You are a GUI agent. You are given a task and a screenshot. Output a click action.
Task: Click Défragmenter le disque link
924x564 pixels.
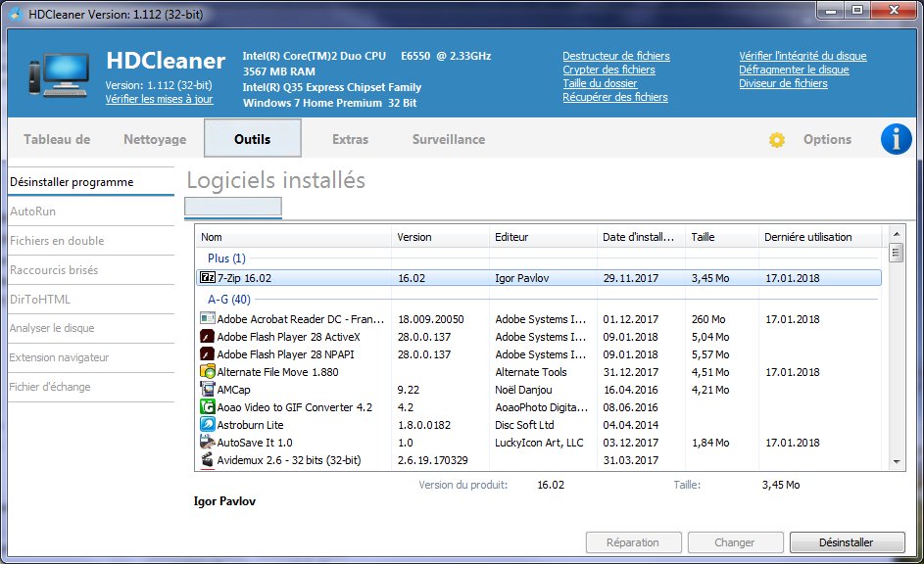(794, 70)
